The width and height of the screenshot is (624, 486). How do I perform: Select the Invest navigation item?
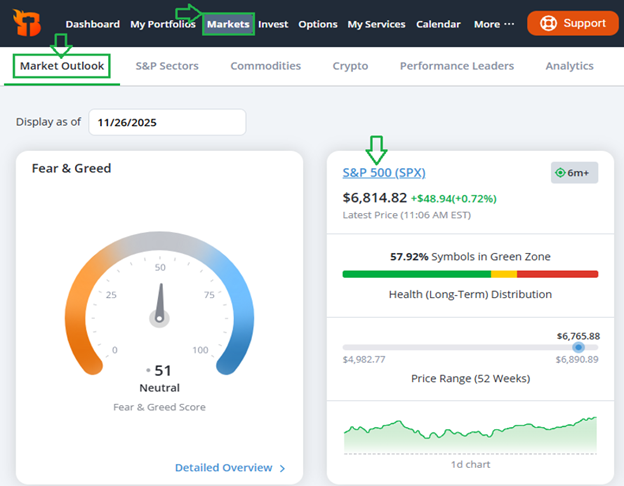273,24
